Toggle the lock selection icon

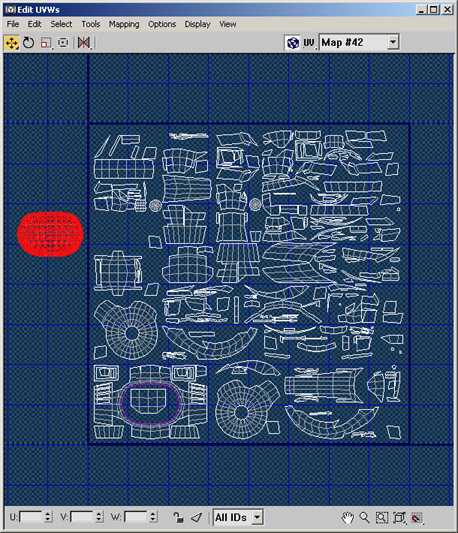pyautogui.click(x=178, y=517)
